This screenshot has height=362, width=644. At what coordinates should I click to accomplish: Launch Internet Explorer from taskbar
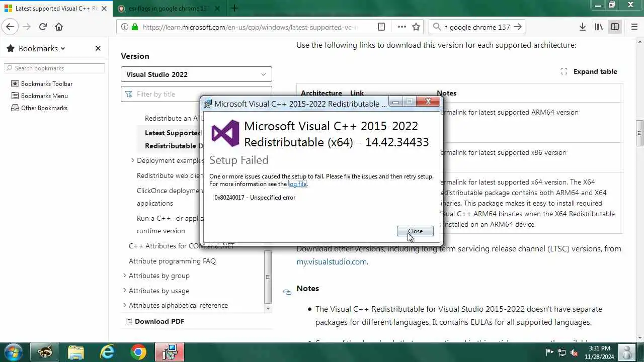[x=107, y=352]
